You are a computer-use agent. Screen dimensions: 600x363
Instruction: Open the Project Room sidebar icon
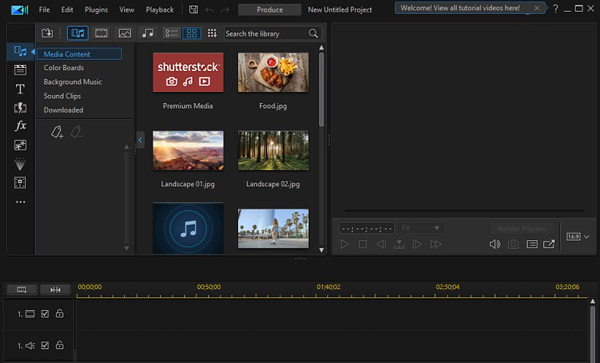20,70
